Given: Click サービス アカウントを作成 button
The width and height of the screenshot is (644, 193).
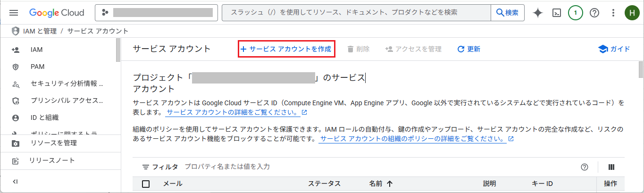Looking at the screenshot, I should [x=286, y=49].
